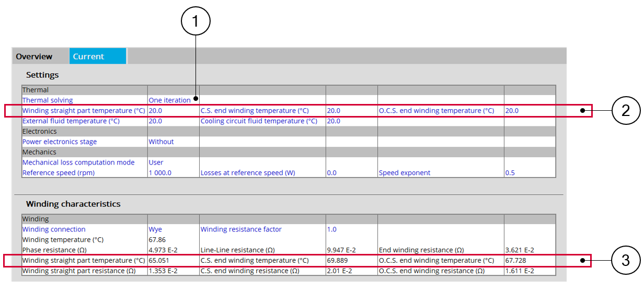
Task: Open the Current tab
Action: click(x=88, y=56)
